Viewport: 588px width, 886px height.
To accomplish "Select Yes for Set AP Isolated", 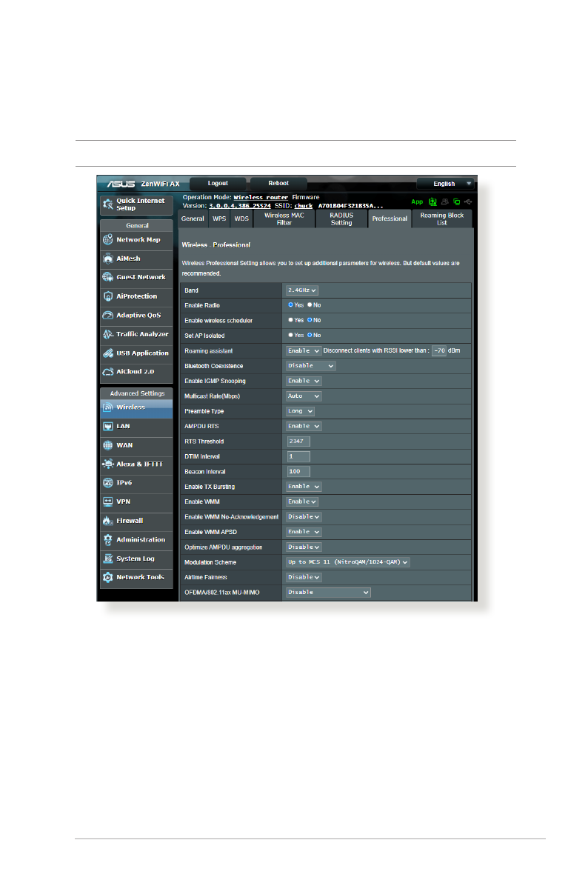I will pos(290,335).
